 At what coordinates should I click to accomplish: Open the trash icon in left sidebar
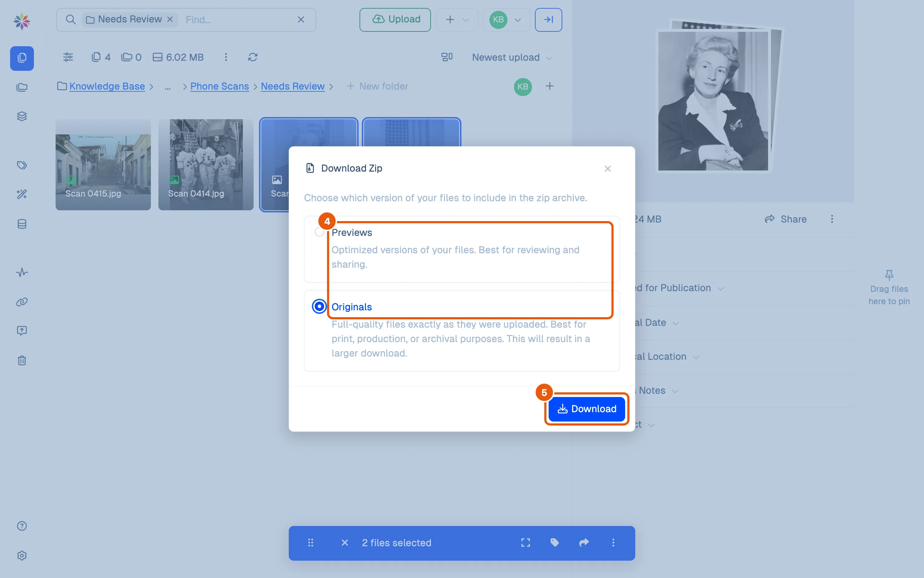(22, 361)
